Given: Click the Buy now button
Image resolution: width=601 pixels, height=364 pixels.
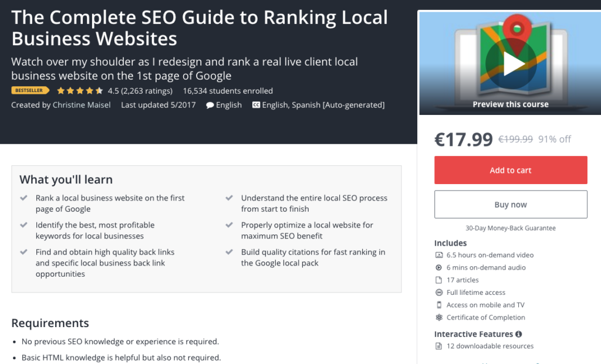Looking at the screenshot, I should pos(511,205).
